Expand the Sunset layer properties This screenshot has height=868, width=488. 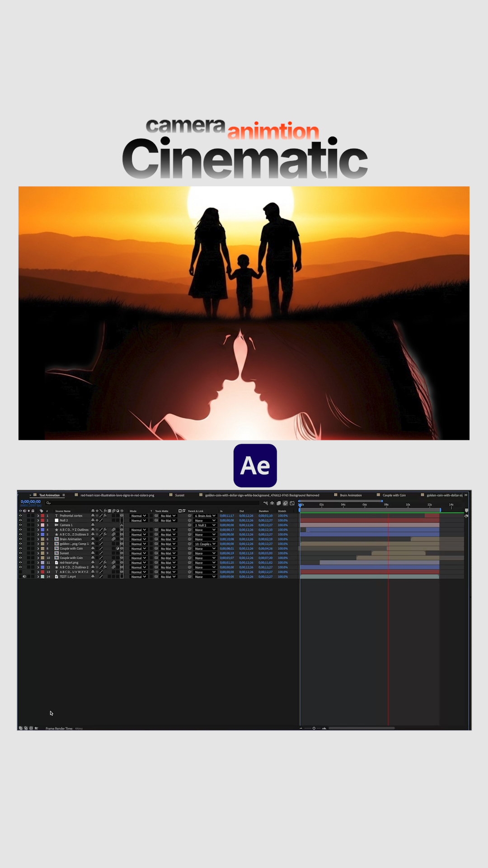(x=38, y=553)
